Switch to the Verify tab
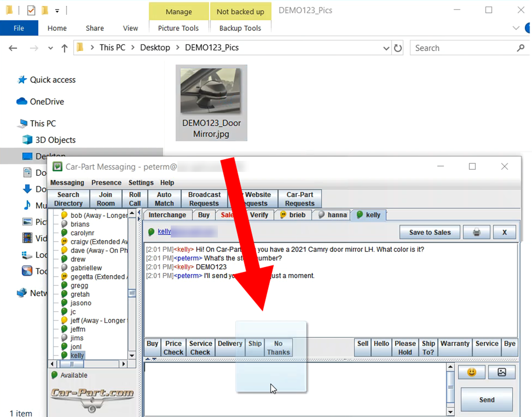532x417 pixels. point(259,215)
